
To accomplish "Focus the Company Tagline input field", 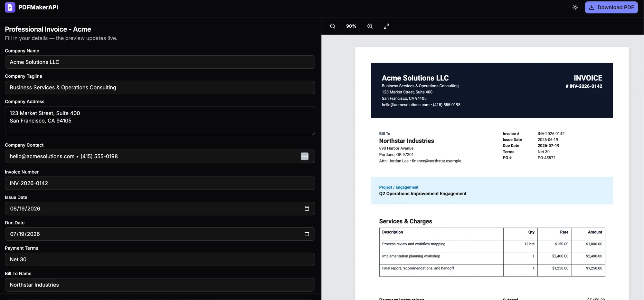I will coord(160,87).
